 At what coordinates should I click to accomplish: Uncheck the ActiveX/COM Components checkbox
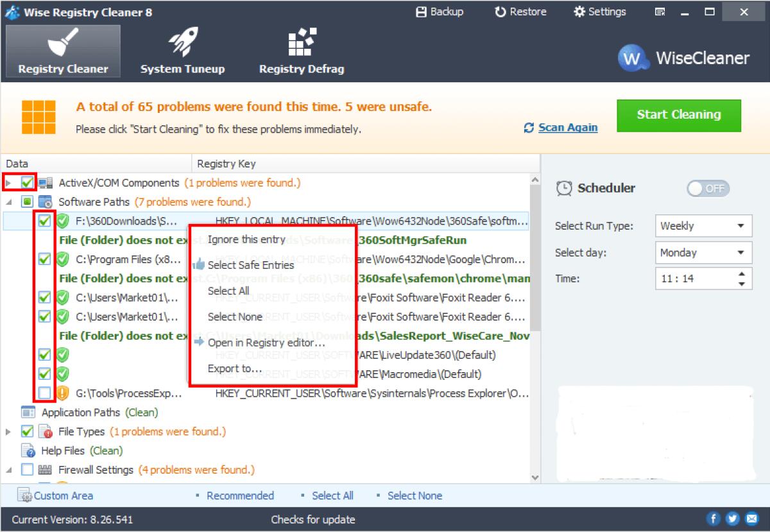(26, 182)
